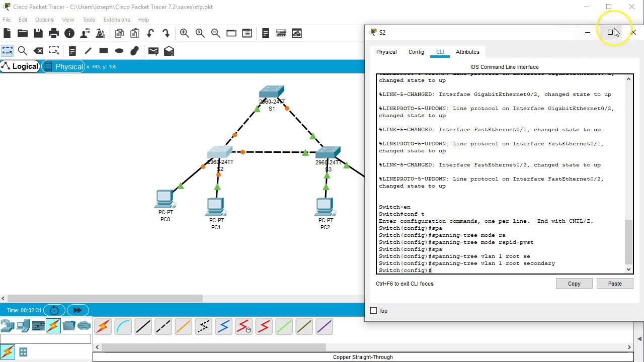Select the Network Devices category icon
644x362 pixels.
tap(7, 326)
